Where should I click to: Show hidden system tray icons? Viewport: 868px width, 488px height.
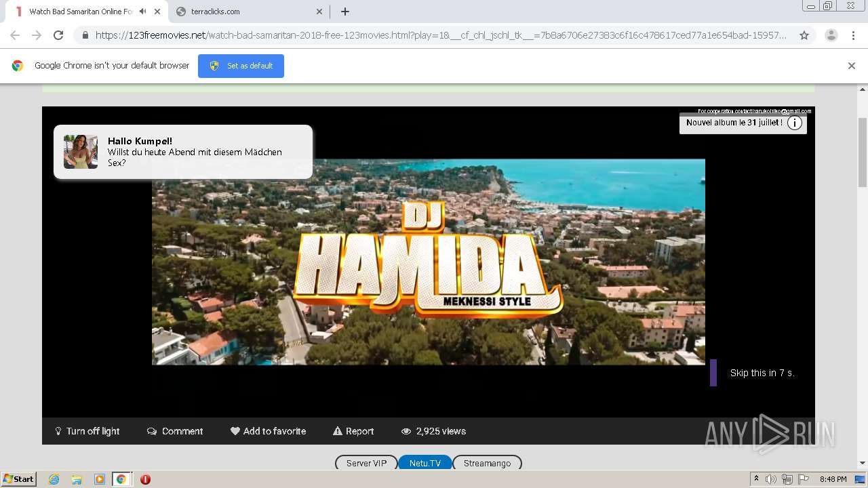756,479
